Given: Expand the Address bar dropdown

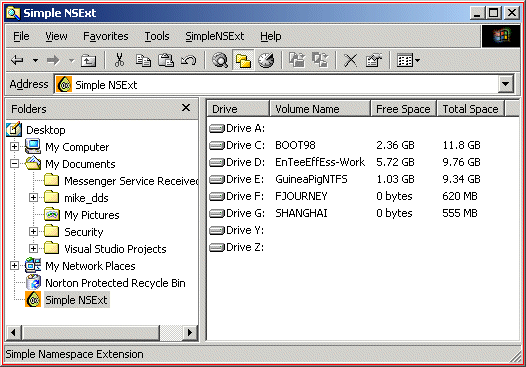Looking at the screenshot, I should pos(506,85).
